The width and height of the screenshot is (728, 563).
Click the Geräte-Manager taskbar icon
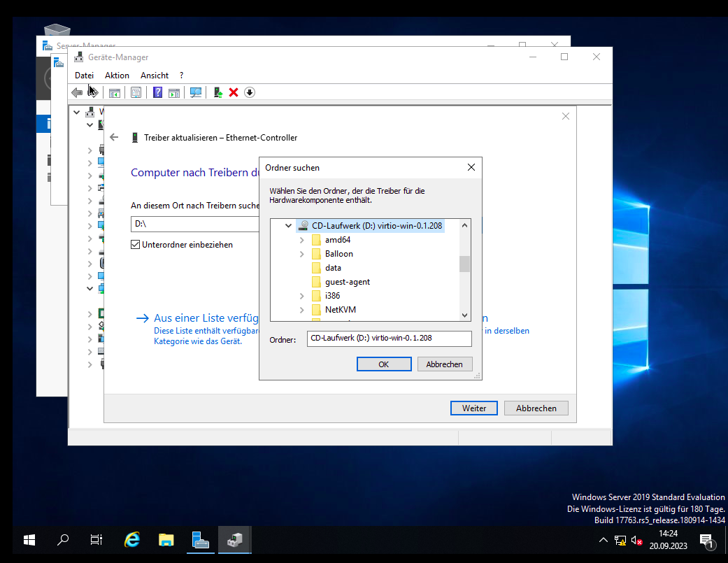[235, 540]
